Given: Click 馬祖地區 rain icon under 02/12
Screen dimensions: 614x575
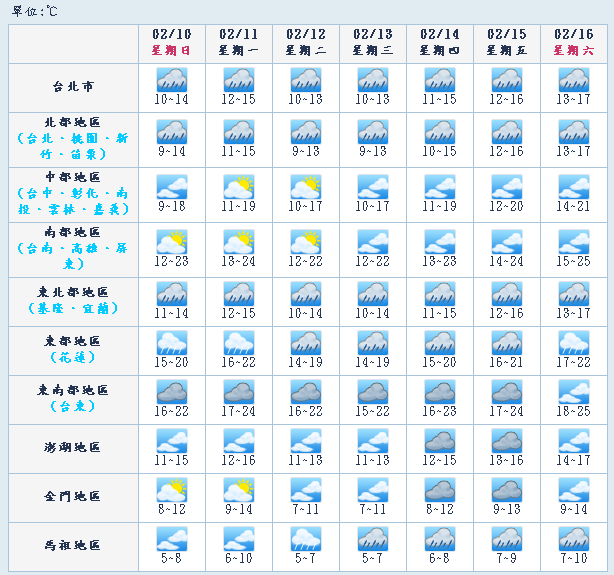Looking at the screenshot, I should (306, 539).
